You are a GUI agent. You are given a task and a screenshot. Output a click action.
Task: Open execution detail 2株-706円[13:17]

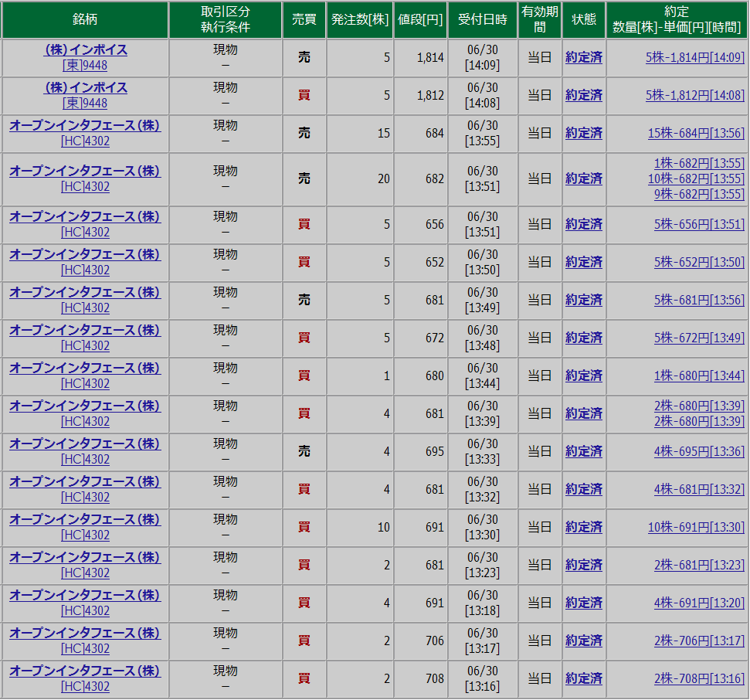tap(699, 641)
